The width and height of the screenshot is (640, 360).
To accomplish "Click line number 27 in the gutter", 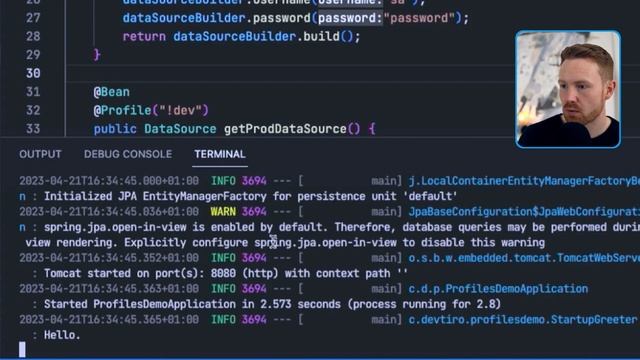I will coord(33,18).
